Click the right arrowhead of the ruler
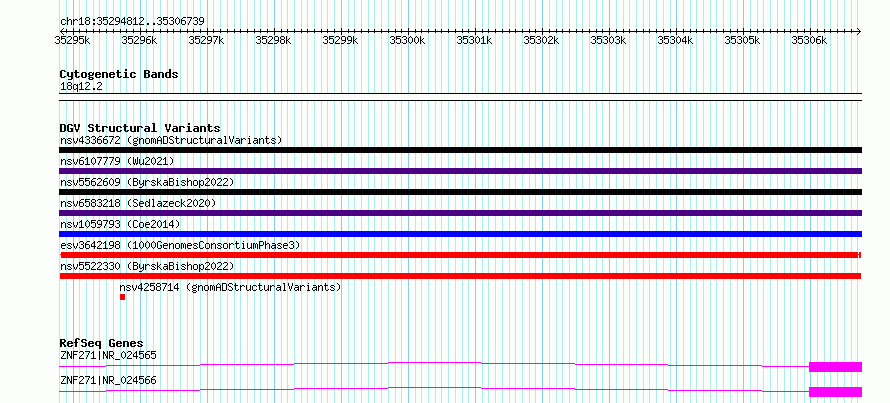Screen dimensions: 890x403 (859, 31)
